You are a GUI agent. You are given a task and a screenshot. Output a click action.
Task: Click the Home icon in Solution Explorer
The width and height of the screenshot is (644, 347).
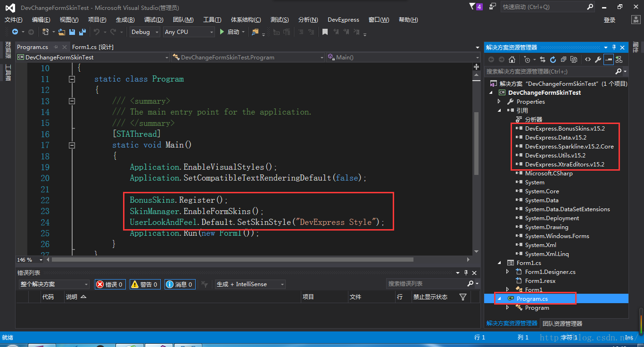512,59
